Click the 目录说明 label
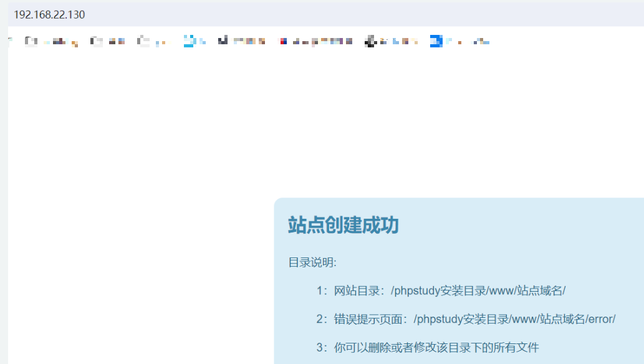Screen dimensions: 644x364 click(x=312, y=262)
